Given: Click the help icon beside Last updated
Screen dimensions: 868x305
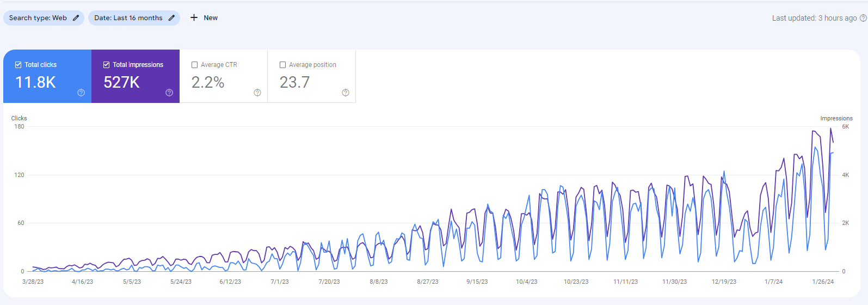Looking at the screenshot, I should pyautogui.click(x=863, y=18).
